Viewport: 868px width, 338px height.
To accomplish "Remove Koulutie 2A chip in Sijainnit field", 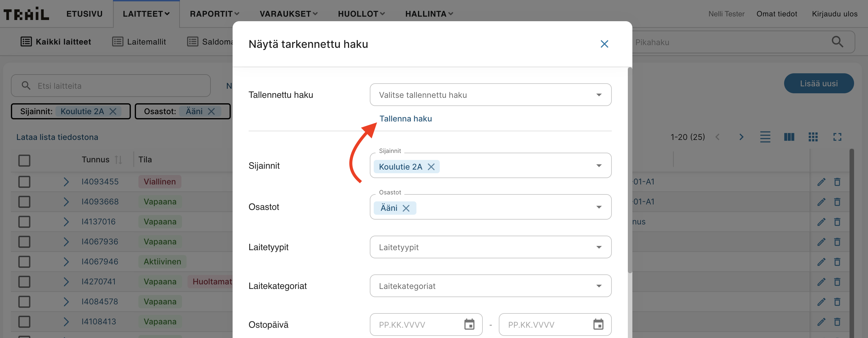I will (x=431, y=167).
